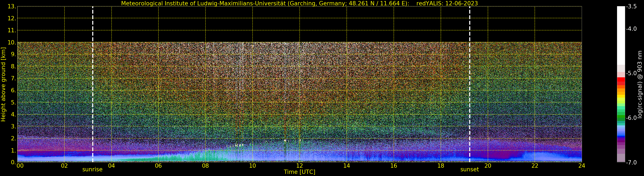
Task: Click the '18' time axis tick label
Action: tap(441, 166)
